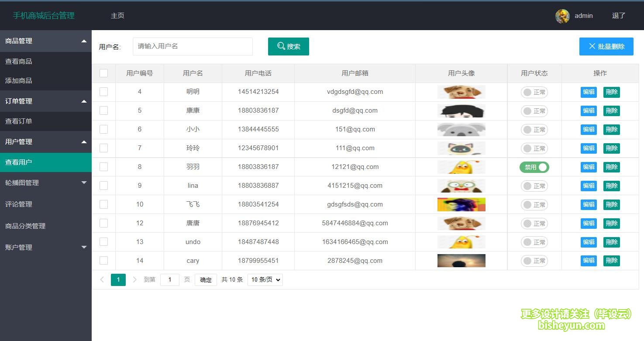The width and height of the screenshot is (644, 341).
Task: Check the select-all header checkbox
Action: [x=103, y=73]
